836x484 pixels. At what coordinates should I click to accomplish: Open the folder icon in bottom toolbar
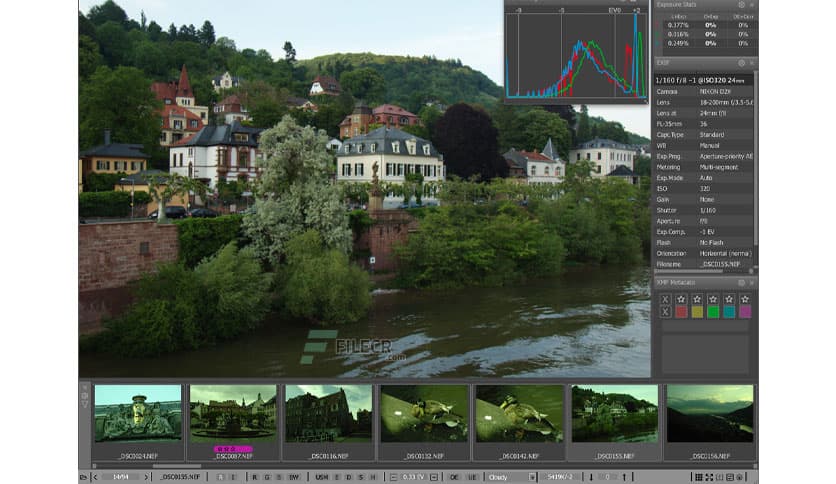(x=83, y=477)
